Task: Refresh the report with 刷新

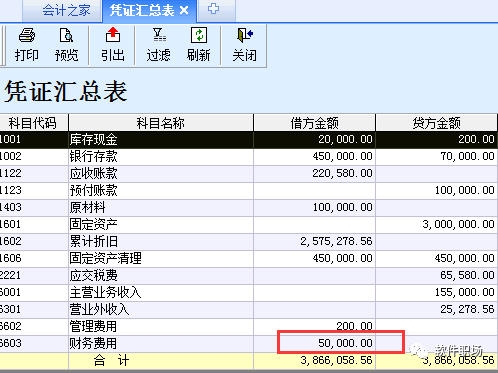Action: (199, 45)
